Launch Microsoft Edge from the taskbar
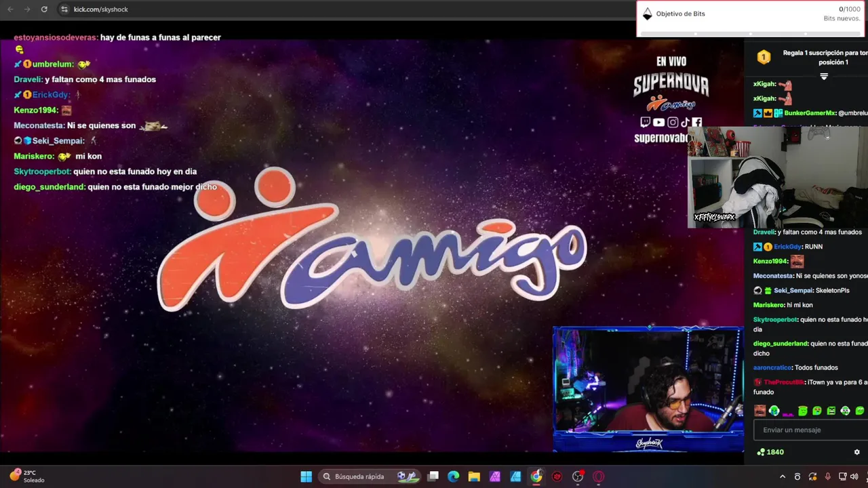This screenshot has width=868, height=488. pyautogui.click(x=454, y=476)
